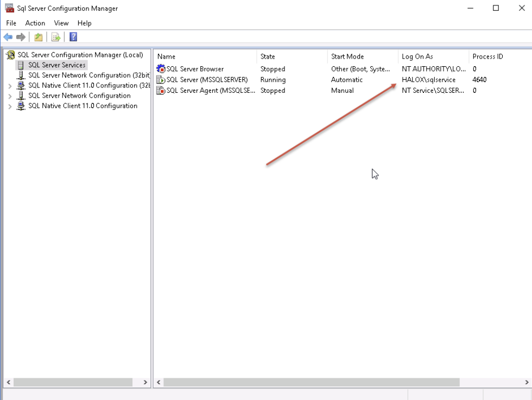532x400 pixels.
Task: Click the SQL Server Services tree icon
Action: [21, 65]
